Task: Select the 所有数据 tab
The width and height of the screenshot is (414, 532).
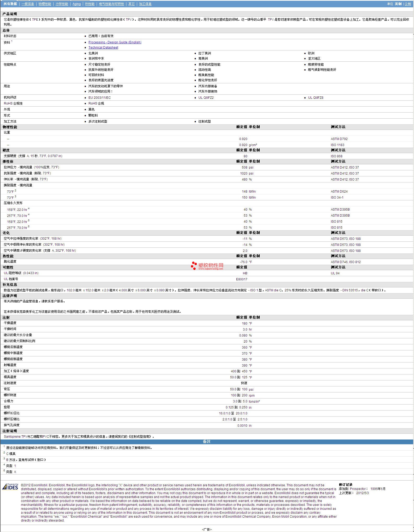Action: coord(10,4)
